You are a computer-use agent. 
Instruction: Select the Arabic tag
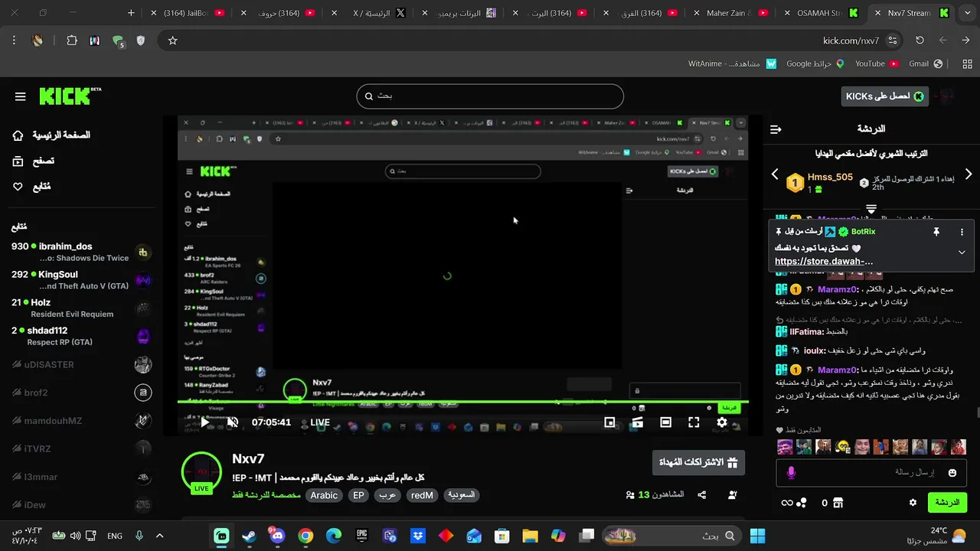324,495
